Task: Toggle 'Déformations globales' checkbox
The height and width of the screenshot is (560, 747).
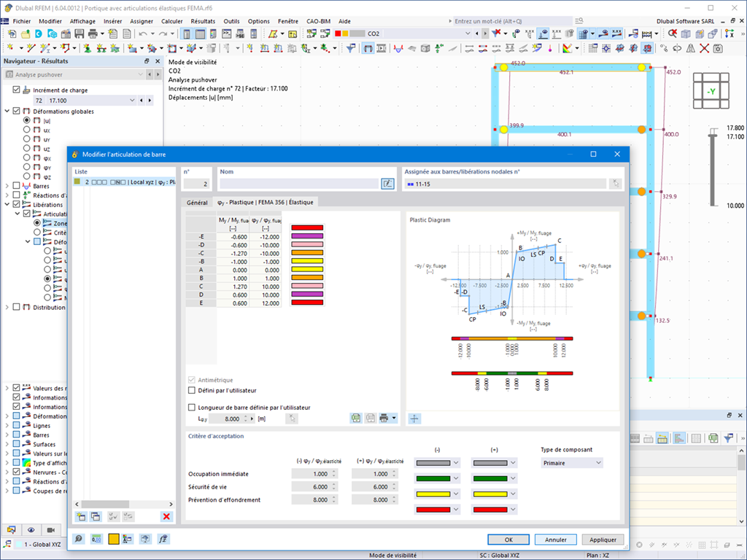Action: (17, 111)
